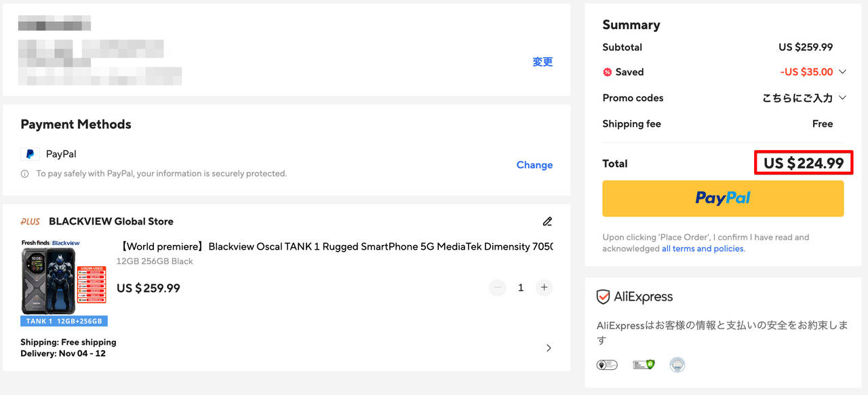The width and height of the screenshot is (868, 395).
Task: Click the info icon beside the PayPal safety note
Action: tap(24, 174)
